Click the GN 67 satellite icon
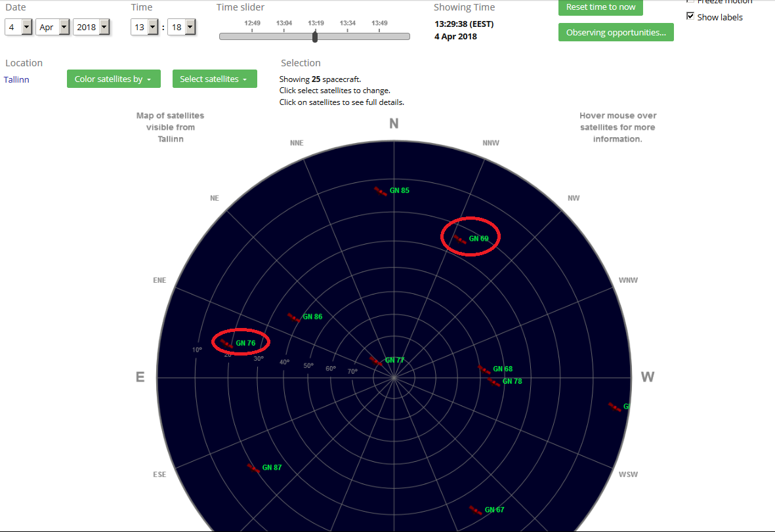The width and height of the screenshot is (775, 532). click(476, 510)
